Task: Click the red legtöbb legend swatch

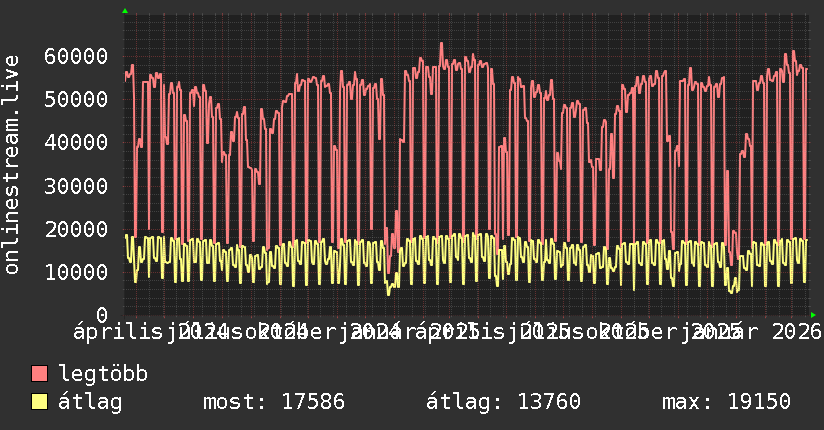Action: click(x=39, y=374)
